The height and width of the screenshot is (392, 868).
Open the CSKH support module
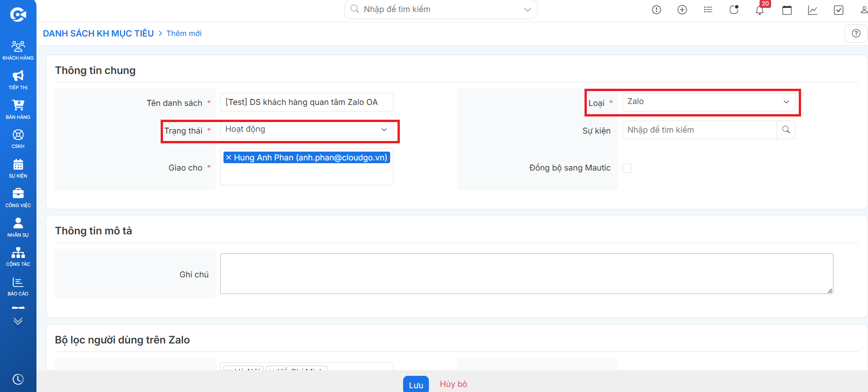[18, 139]
